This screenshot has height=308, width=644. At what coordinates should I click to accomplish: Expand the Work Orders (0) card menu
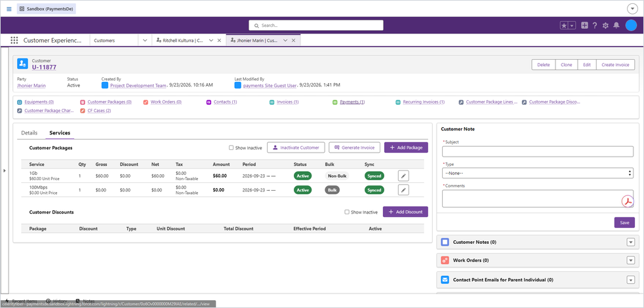[x=631, y=260]
